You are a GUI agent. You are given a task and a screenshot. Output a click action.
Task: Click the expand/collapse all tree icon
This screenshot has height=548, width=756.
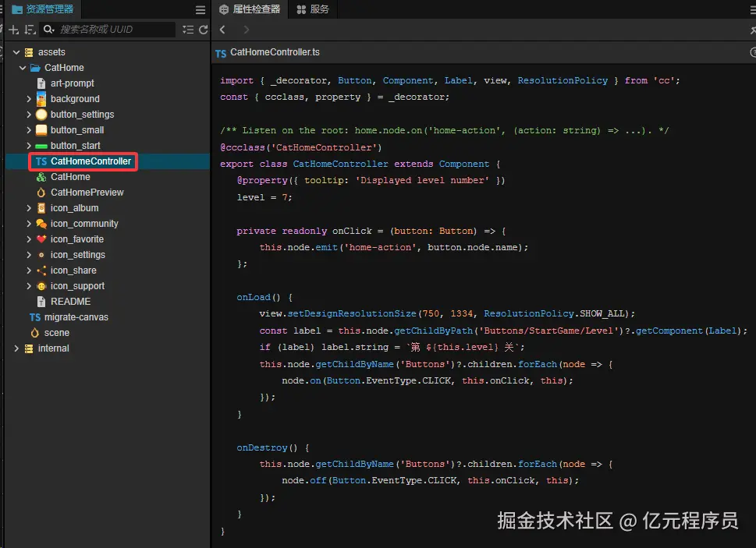pos(188,30)
